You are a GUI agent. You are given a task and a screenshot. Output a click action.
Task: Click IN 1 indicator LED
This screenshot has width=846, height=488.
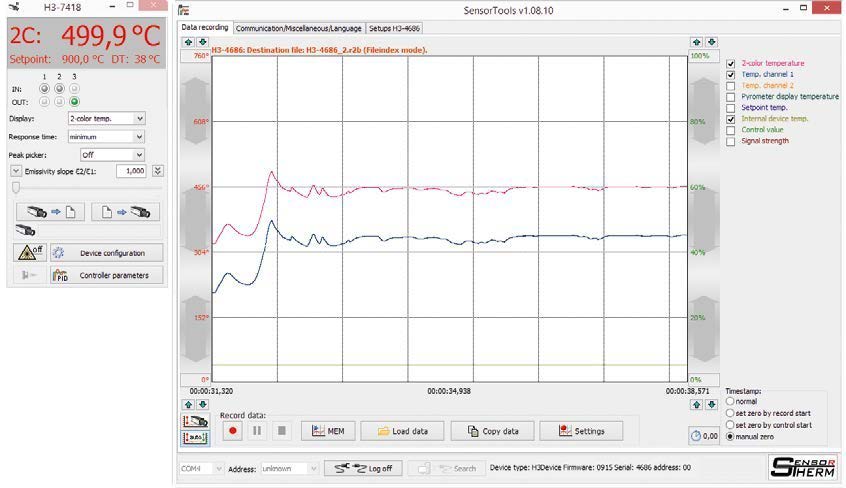pyautogui.click(x=44, y=89)
